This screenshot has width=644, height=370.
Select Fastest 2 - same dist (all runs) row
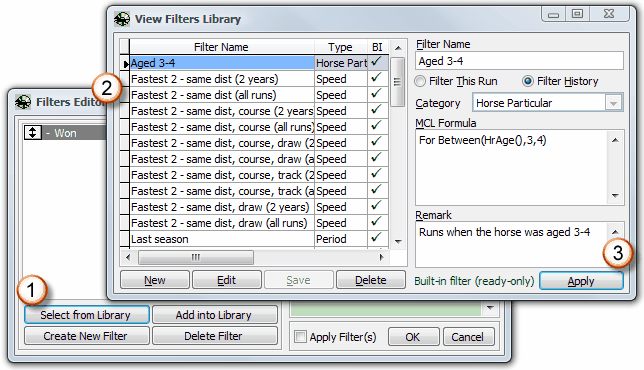pos(254,95)
